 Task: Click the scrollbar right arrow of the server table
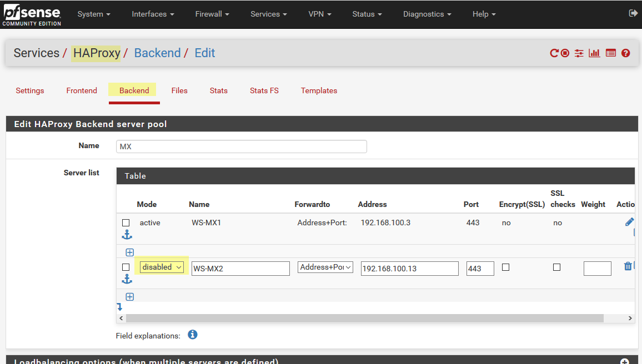[x=630, y=318]
